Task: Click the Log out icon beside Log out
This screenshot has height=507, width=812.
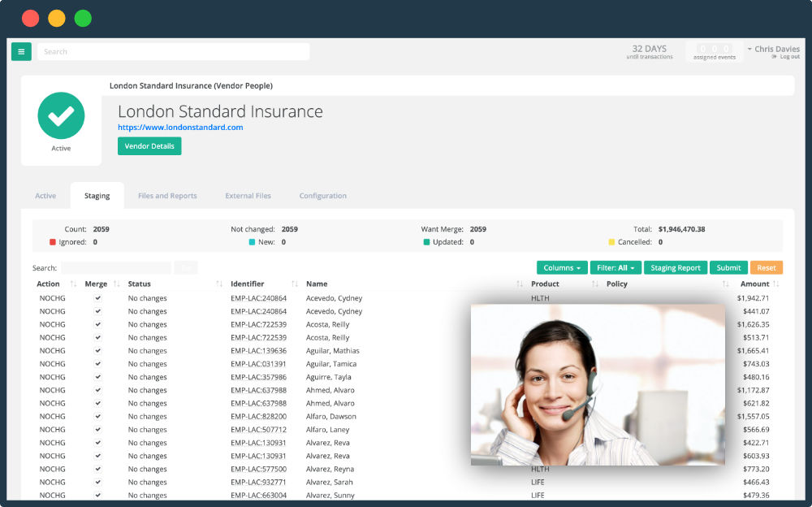Action: [774, 57]
